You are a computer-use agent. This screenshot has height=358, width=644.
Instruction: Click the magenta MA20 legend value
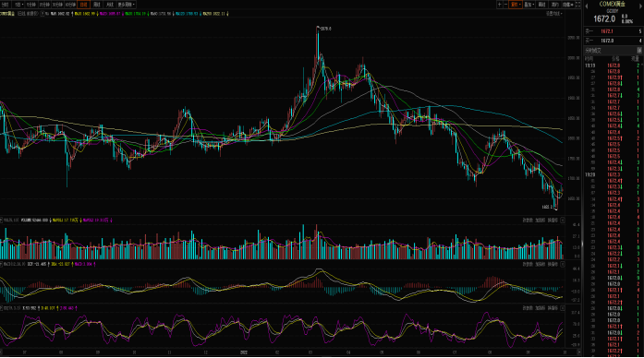click(x=111, y=14)
